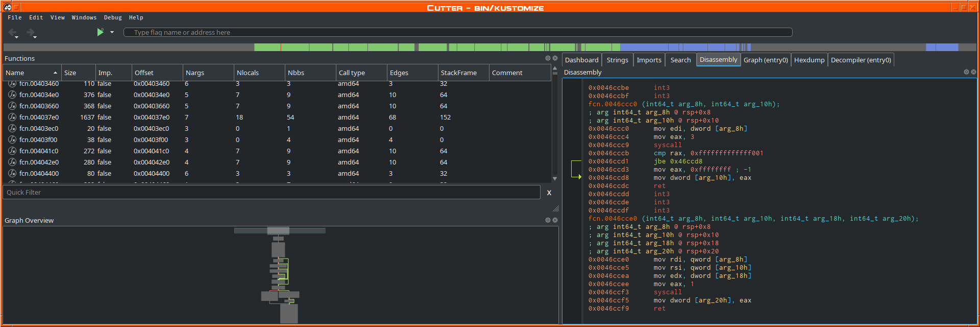Switch to the Dashboard tab
The height and width of the screenshot is (327, 980).
[582, 60]
